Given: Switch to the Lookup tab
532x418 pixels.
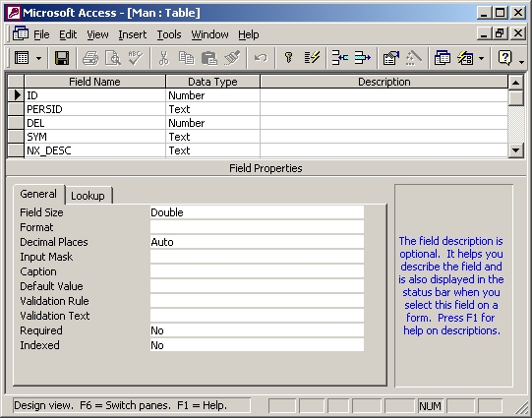Looking at the screenshot, I should tap(89, 196).
